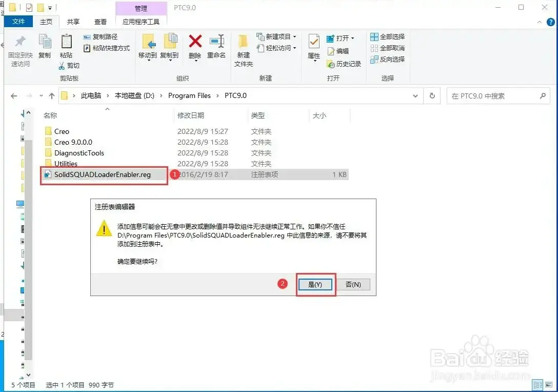
Task: Click the New Folder icon
Action: point(243,42)
